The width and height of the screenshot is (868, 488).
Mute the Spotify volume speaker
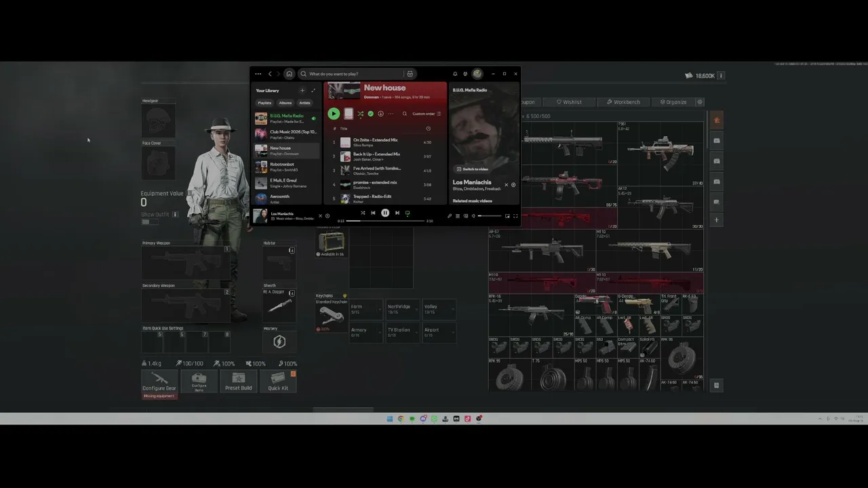(473, 216)
